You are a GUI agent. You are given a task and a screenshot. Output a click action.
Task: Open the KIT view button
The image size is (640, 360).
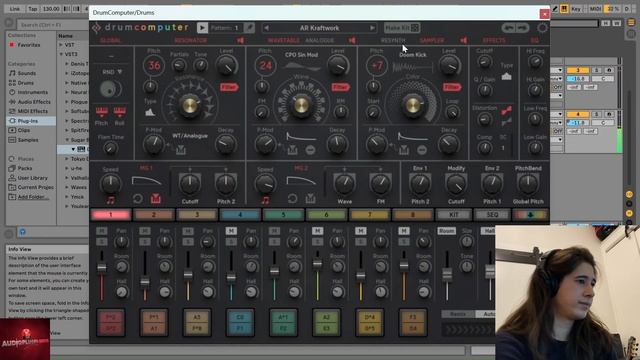453,215
